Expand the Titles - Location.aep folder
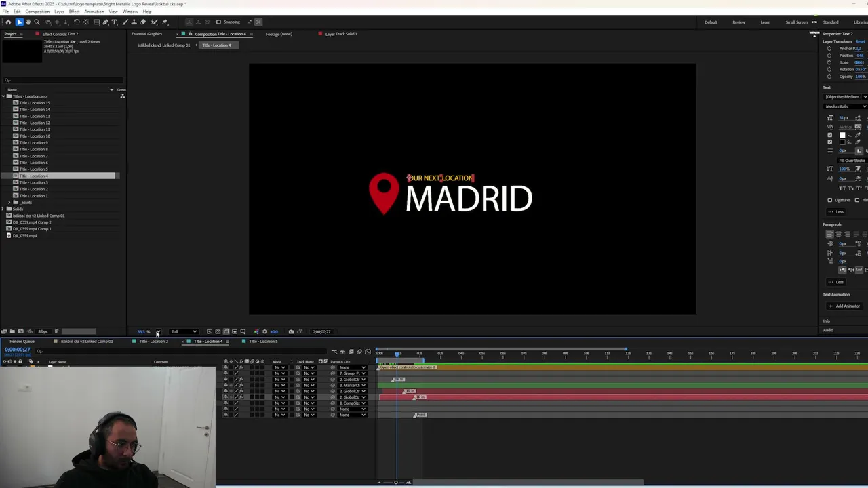Viewport: 868px width, 488px height. tap(3, 96)
